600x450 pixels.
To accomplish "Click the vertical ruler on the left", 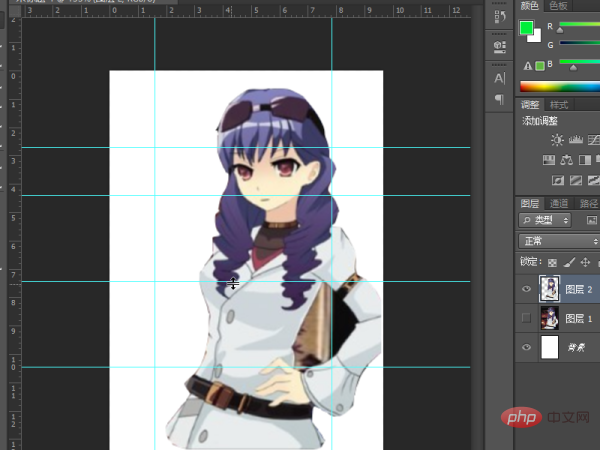I will 14,233.
